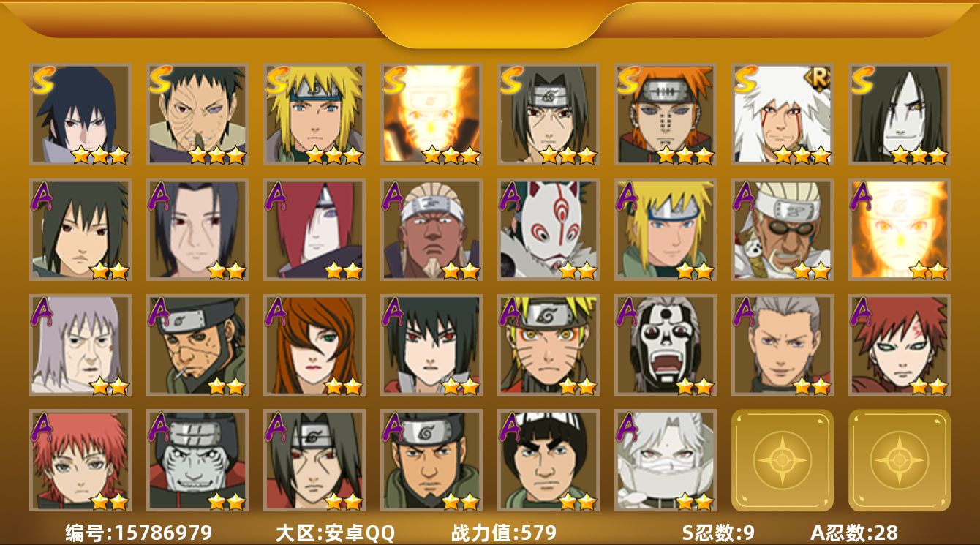Click the S忍数:9 counter label

(718, 533)
